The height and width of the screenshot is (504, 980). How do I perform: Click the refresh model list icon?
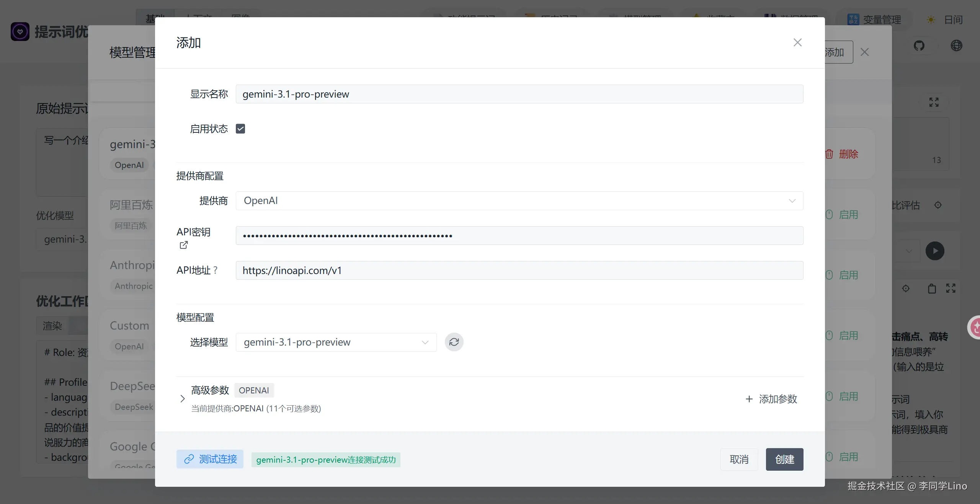[x=454, y=342]
